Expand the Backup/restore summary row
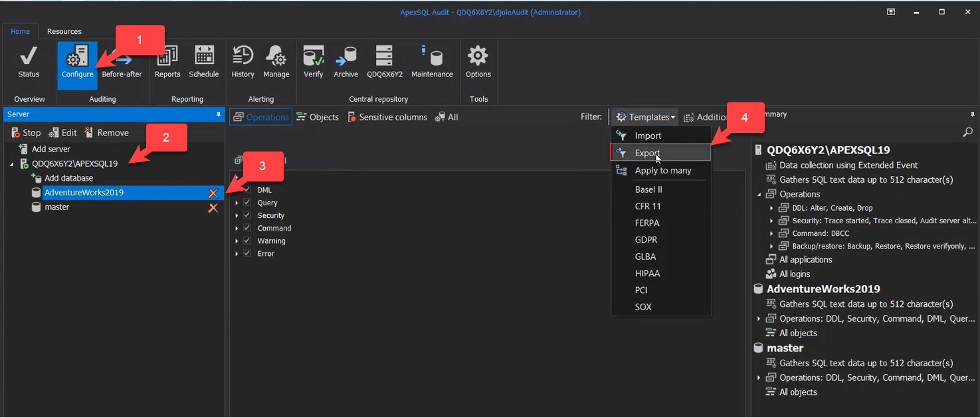980x418 pixels. [x=771, y=246]
